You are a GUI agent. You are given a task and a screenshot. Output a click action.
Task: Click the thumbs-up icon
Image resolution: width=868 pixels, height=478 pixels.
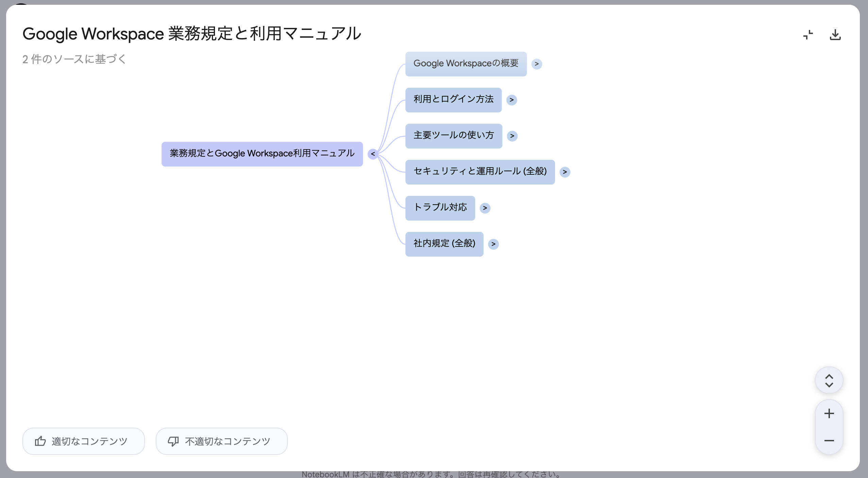click(40, 441)
